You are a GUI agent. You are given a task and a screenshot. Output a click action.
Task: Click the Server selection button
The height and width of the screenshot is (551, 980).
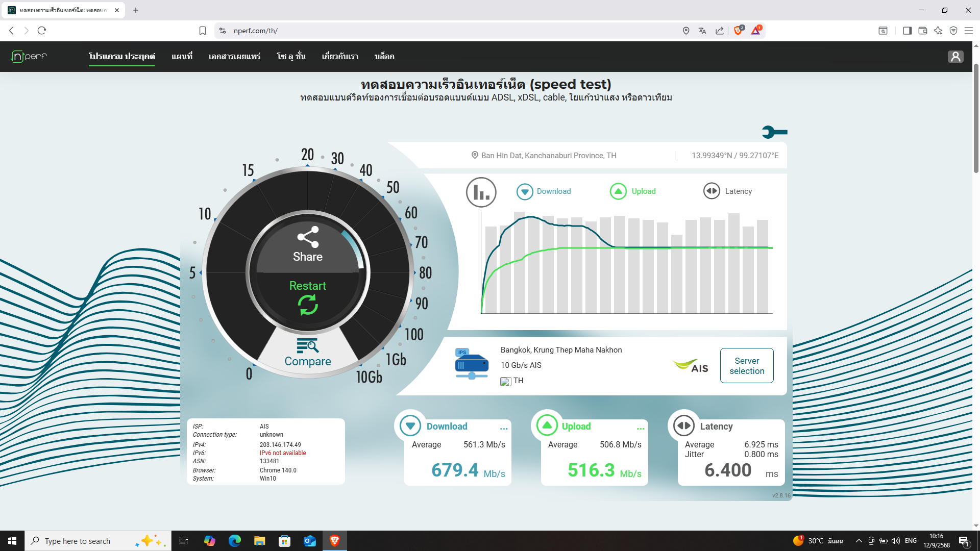[747, 366]
